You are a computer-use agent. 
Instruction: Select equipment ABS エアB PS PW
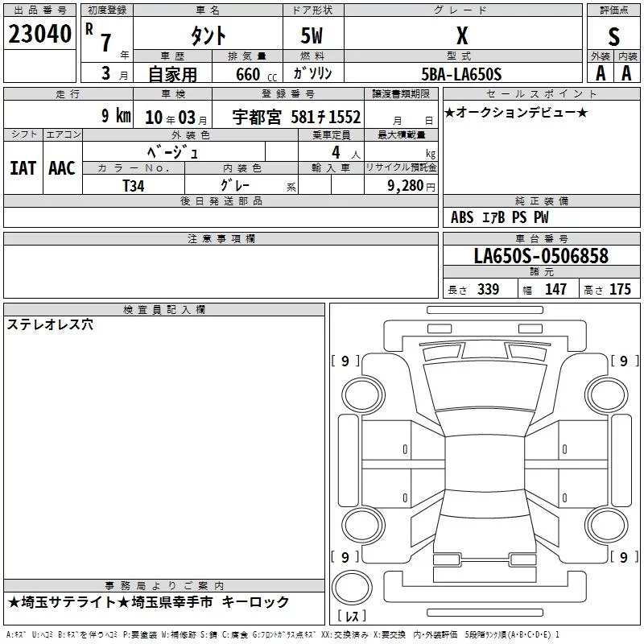pyautogui.click(x=499, y=217)
